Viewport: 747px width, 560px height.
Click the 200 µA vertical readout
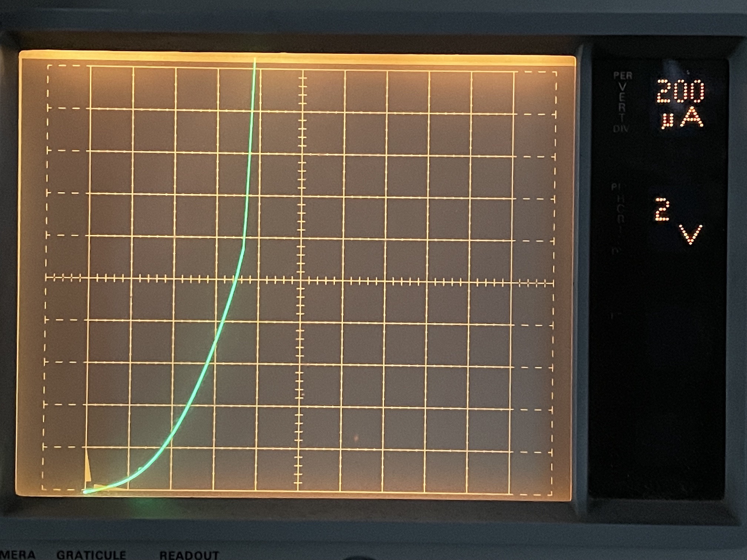click(680, 104)
